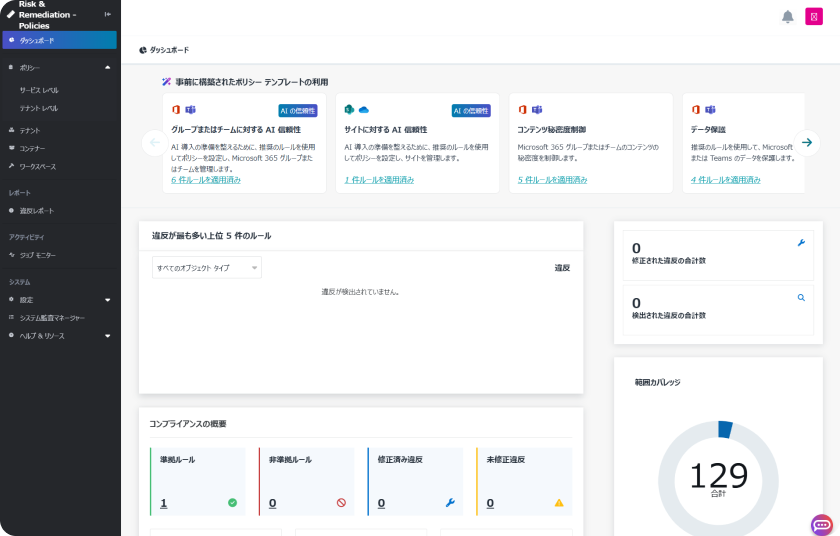Click AI の信頼性 badge on サイト card

(471, 111)
